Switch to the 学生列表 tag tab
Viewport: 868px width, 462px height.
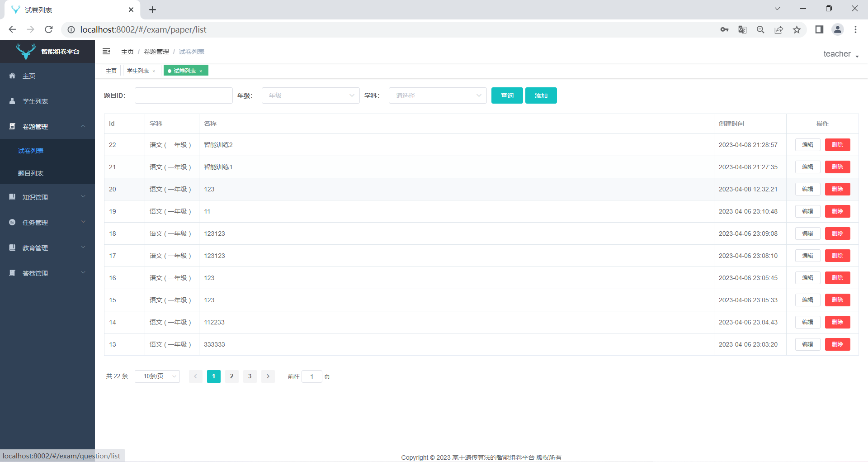click(x=138, y=71)
